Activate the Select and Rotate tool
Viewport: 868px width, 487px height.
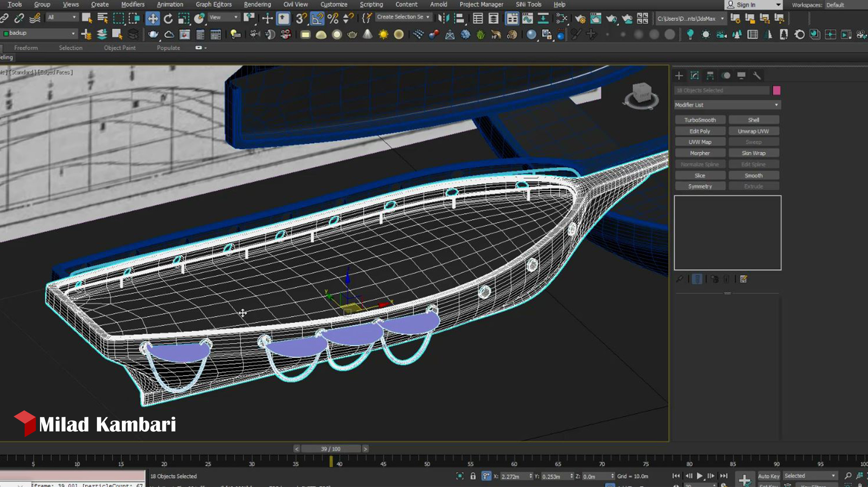[x=168, y=18]
